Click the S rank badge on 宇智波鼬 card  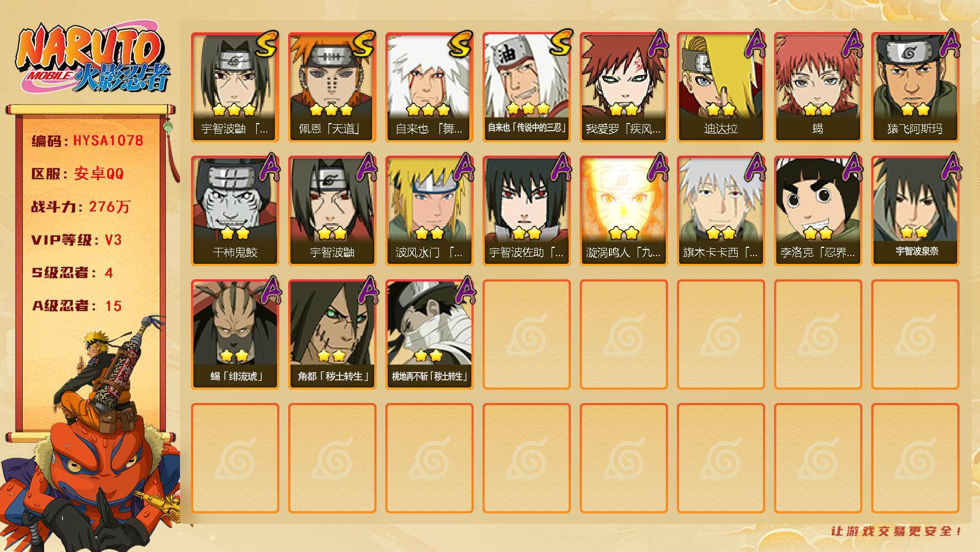pyautogui.click(x=266, y=44)
